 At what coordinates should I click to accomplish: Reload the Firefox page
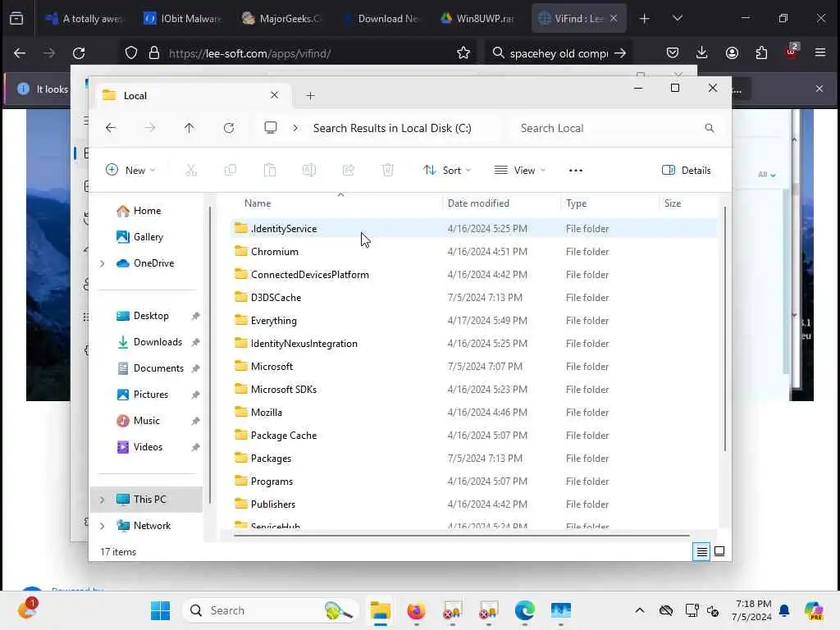point(79,53)
